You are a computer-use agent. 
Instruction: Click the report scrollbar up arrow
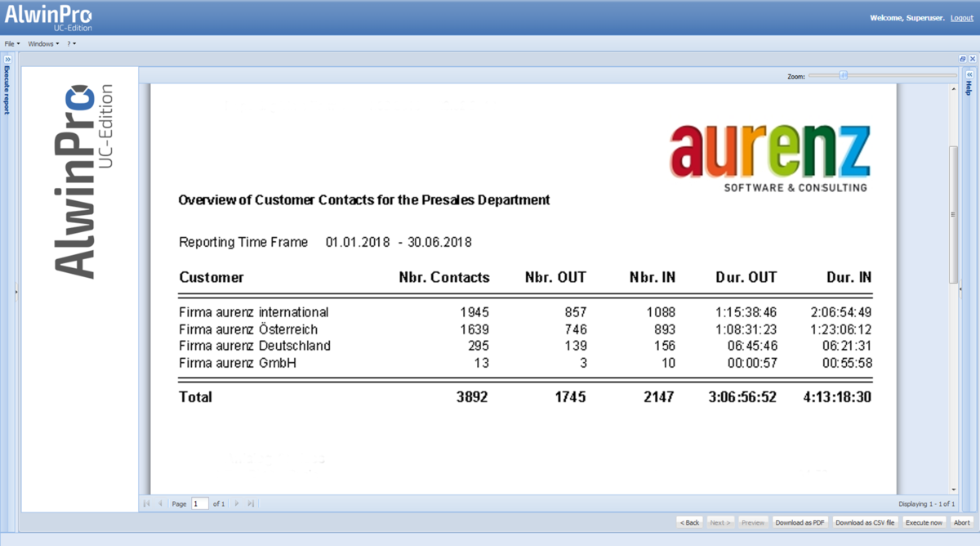(x=953, y=88)
